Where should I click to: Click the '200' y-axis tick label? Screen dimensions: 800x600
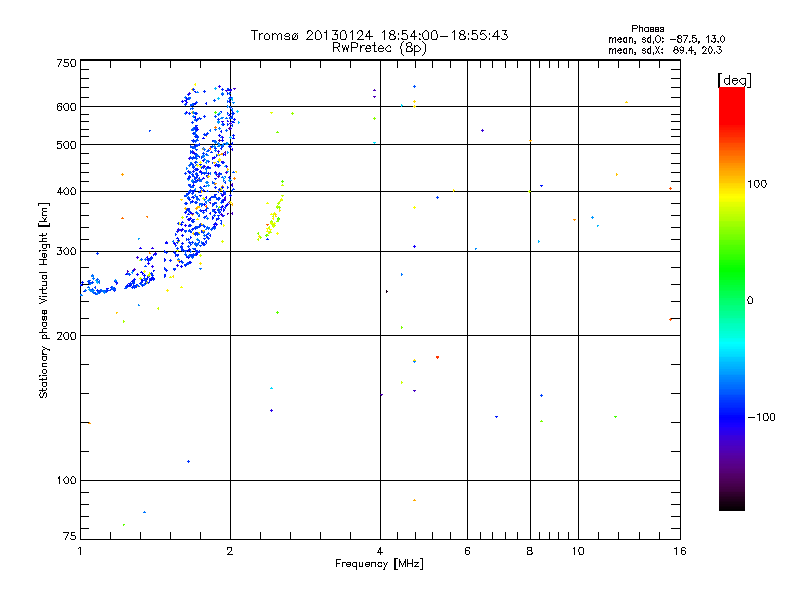coord(66,336)
